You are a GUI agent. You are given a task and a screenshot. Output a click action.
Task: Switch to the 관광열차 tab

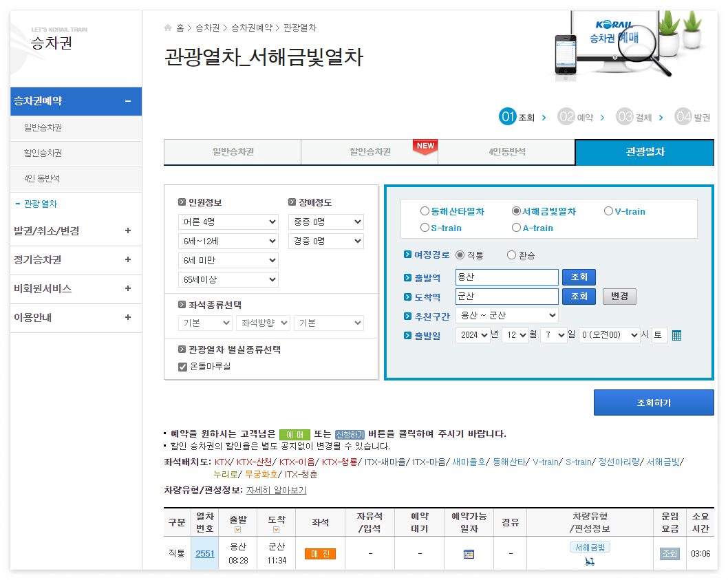[x=645, y=152]
